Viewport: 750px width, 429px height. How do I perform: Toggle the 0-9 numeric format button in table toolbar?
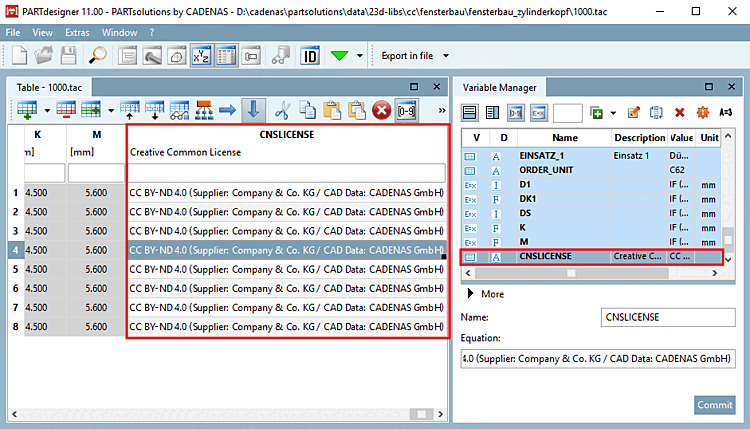[x=406, y=111]
